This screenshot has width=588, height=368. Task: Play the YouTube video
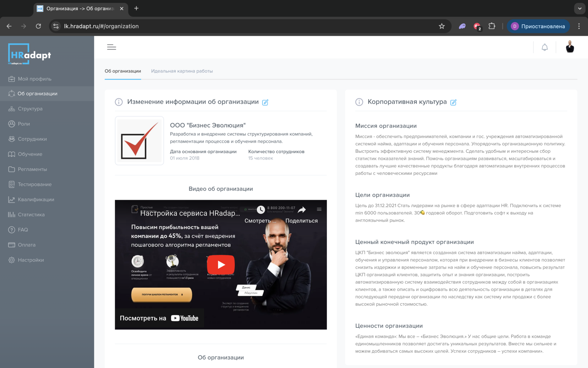click(221, 265)
